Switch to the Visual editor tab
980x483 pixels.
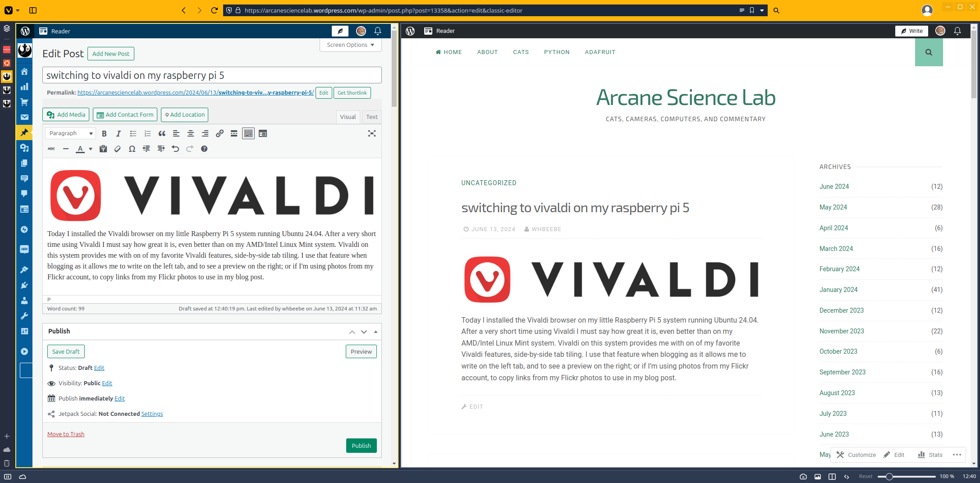[348, 117]
